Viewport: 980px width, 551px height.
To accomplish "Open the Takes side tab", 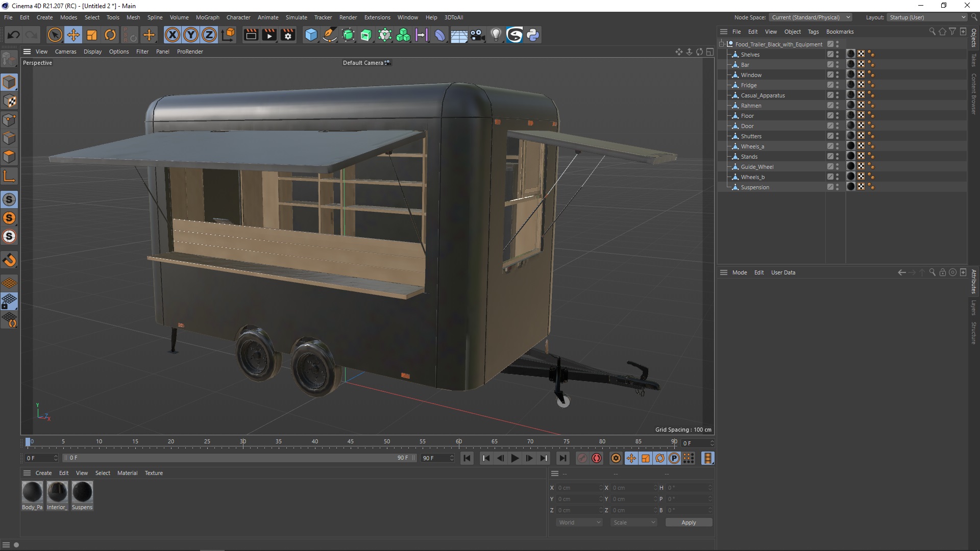I will click(974, 60).
